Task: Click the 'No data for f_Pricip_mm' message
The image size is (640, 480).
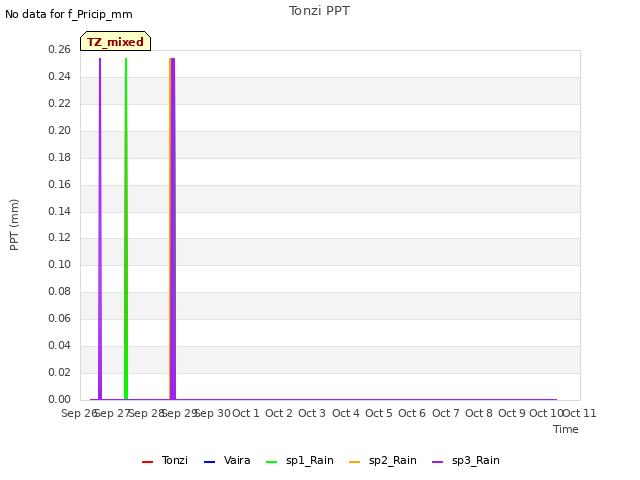Action: [69, 14]
